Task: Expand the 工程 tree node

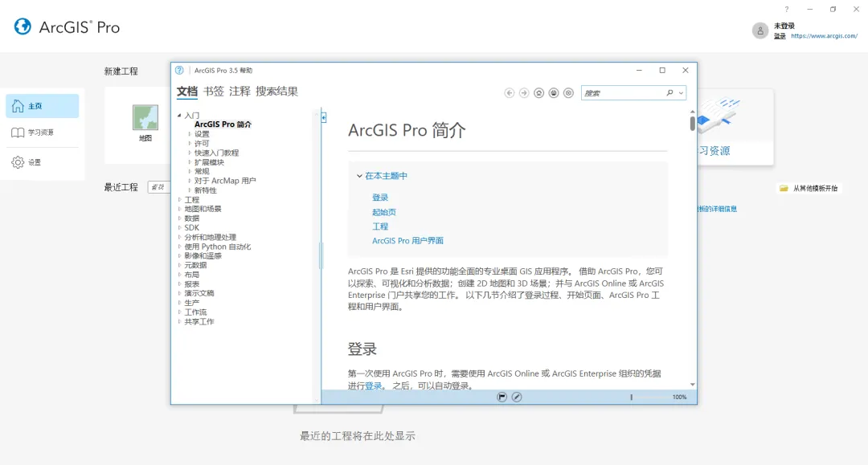Action: [x=179, y=200]
